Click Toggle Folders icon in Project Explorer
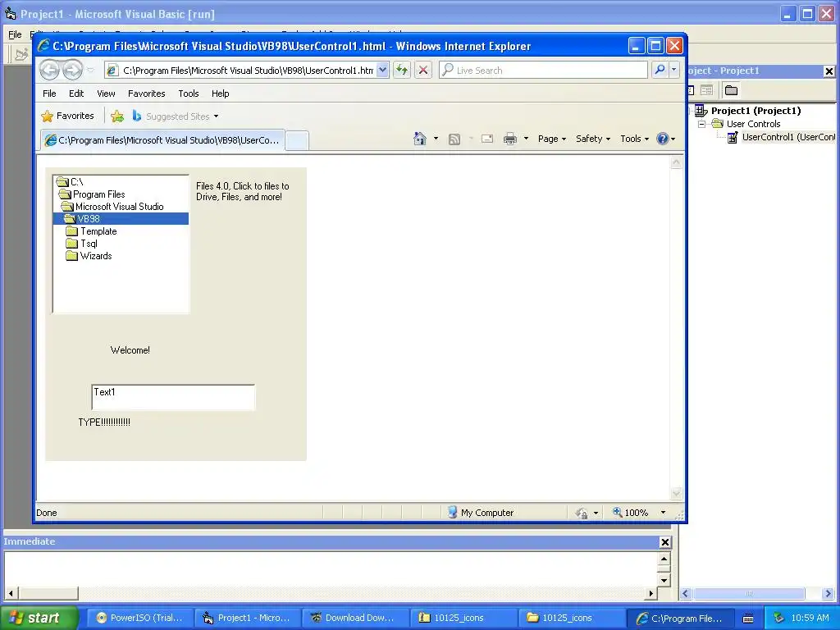This screenshot has height=630, width=840. coord(731,90)
